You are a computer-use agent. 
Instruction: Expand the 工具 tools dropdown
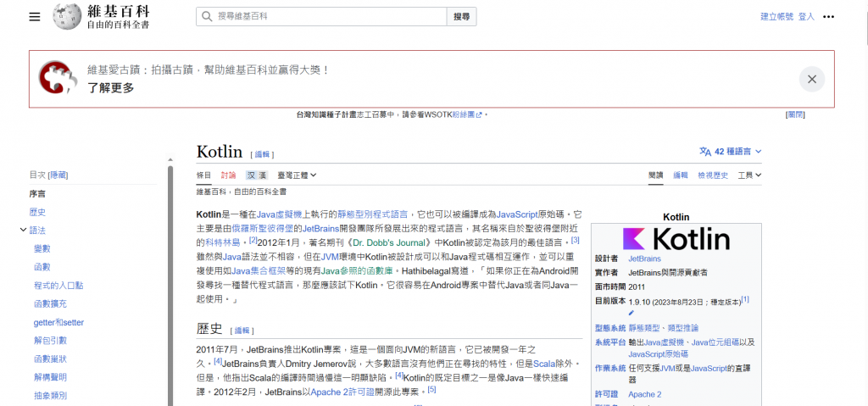(749, 175)
